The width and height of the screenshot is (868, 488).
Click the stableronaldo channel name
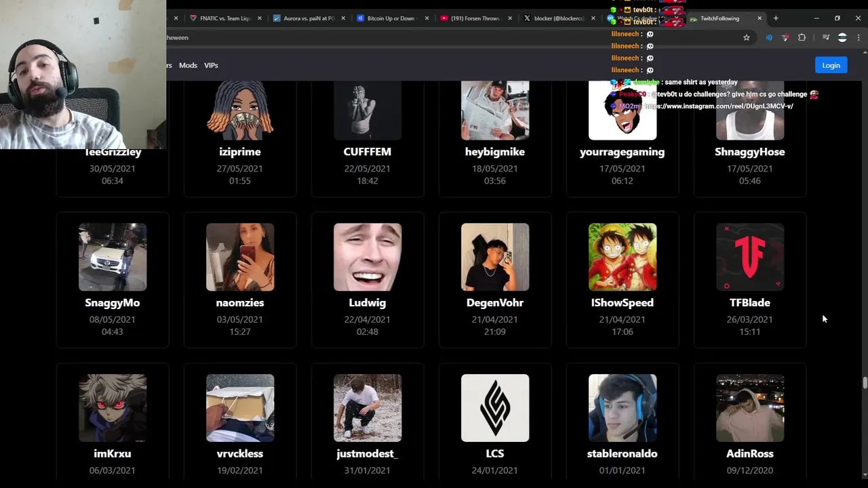coord(623,453)
